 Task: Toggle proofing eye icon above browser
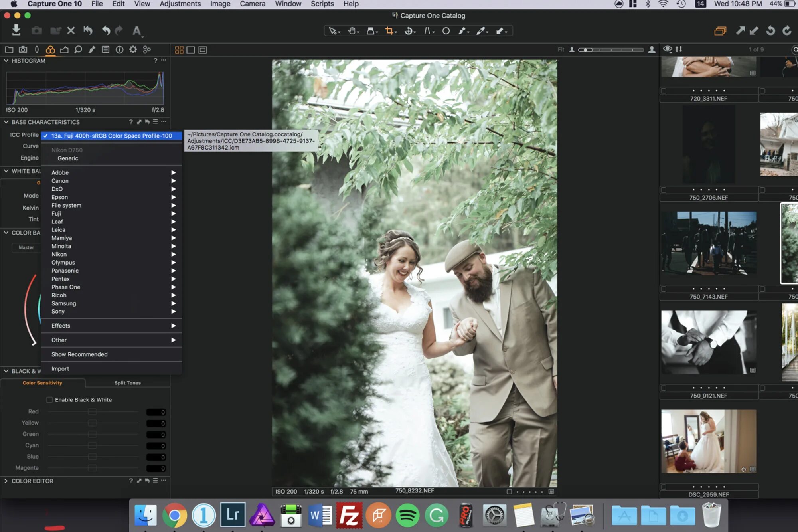click(x=667, y=49)
